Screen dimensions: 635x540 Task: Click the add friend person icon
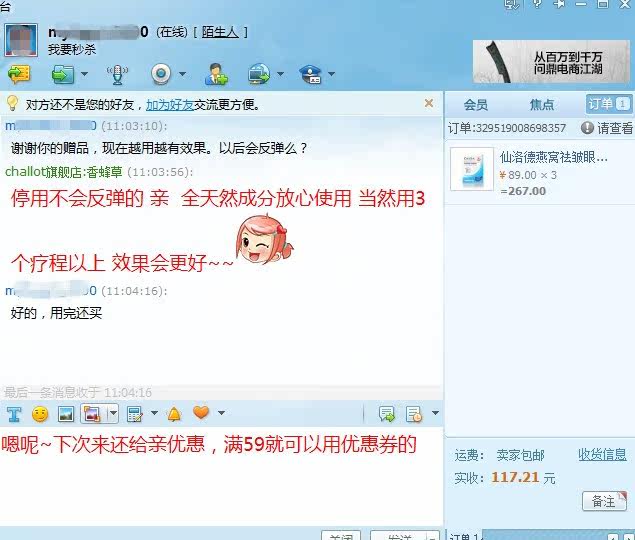click(x=216, y=74)
